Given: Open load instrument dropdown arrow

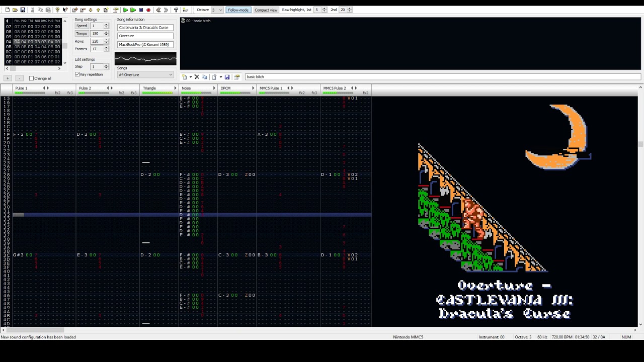Looking at the screenshot, I should click(221, 77).
